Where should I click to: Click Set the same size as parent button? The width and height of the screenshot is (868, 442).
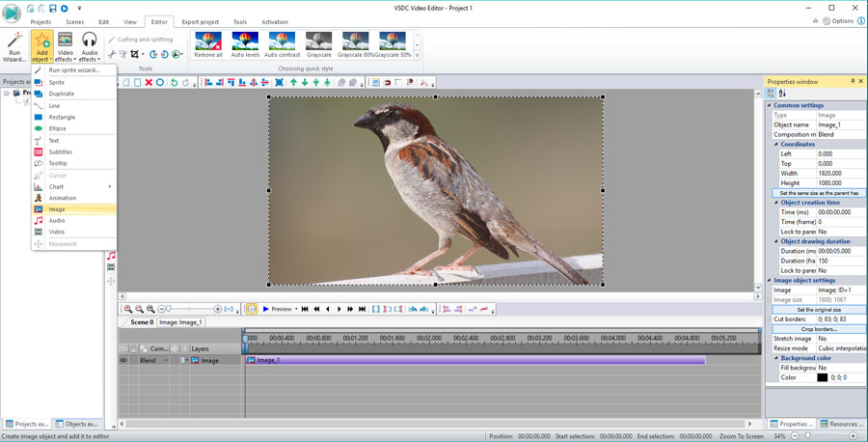click(819, 193)
